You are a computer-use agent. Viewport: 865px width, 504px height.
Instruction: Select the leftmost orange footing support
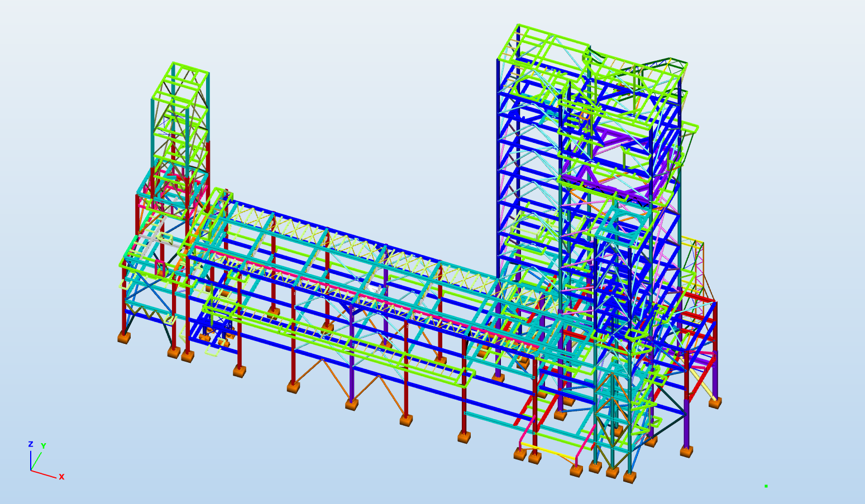pyautogui.click(x=123, y=337)
